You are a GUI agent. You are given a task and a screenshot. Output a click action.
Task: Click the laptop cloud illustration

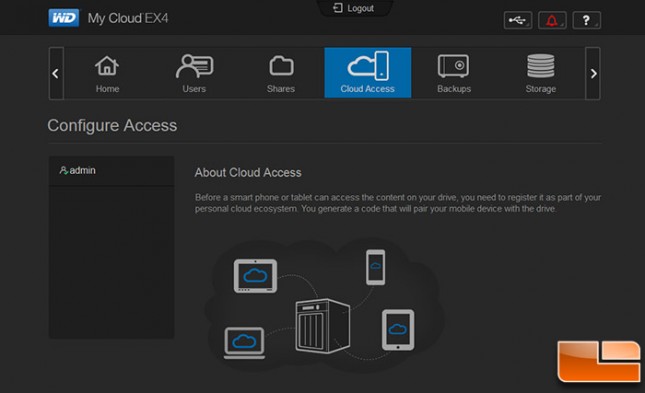244,343
